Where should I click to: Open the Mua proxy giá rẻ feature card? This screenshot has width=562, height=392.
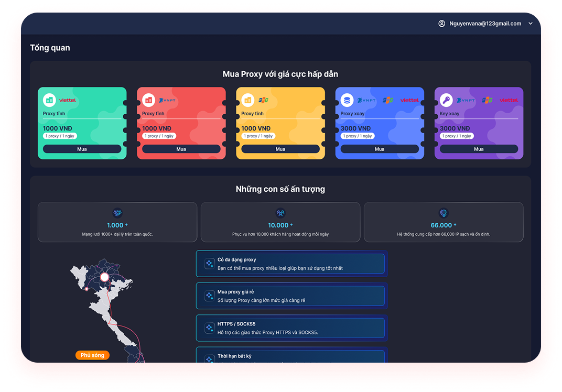(x=290, y=296)
